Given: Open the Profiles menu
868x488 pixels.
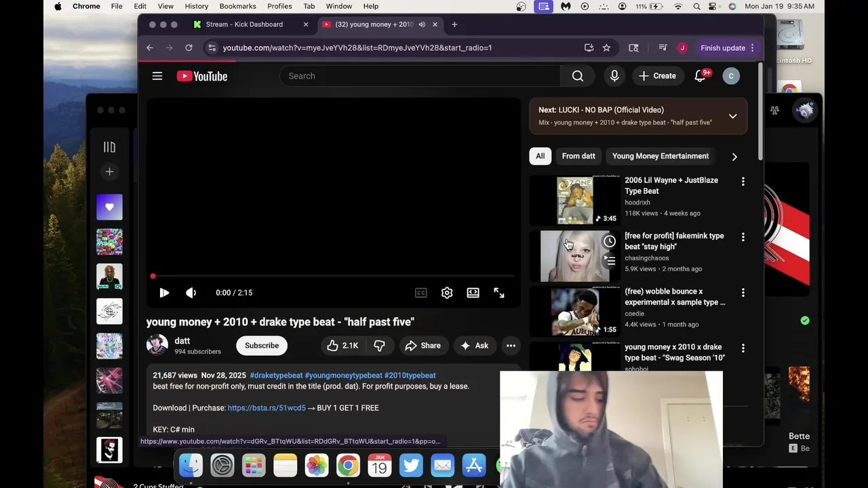Looking at the screenshot, I should (279, 6).
